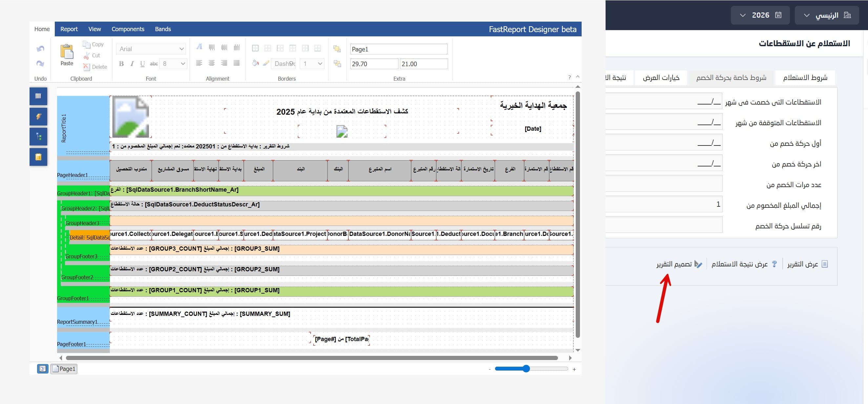Image resolution: width=868 pixels, height=404 pixels.
Task: Undo the last designer action
Action: click(40, 49)
